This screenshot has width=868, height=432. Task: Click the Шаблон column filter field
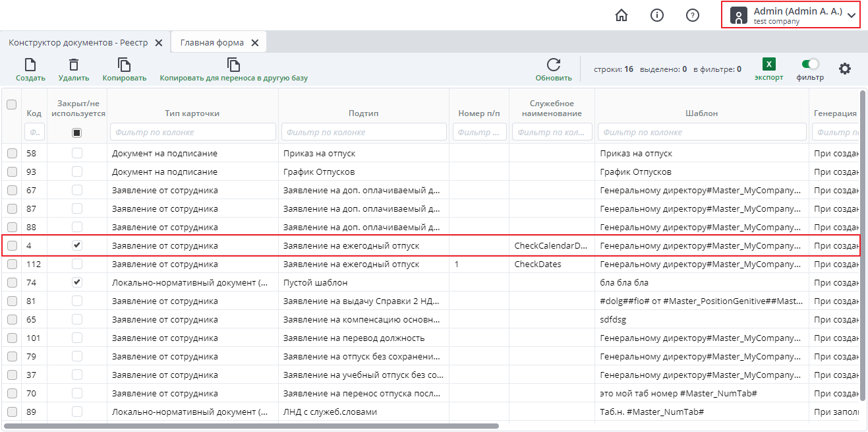coord(701,132)
